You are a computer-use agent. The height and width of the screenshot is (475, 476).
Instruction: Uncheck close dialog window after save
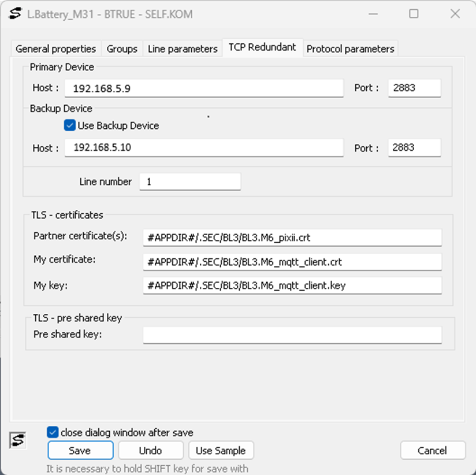click(53, 432)
